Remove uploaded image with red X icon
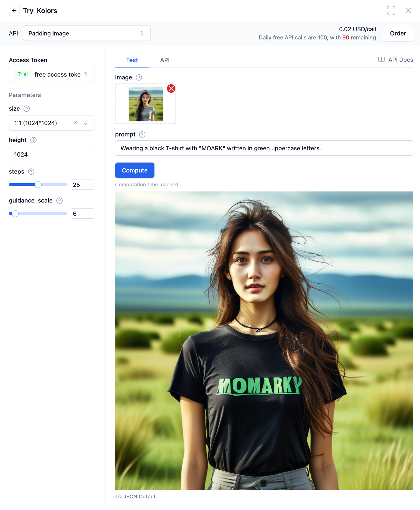Screen dimensions: 420x510 [x=171, y=89]
